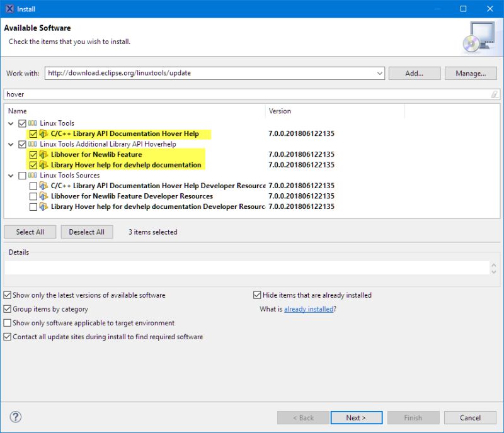Click the category folder icon of Linux Tools
This screenshot has width=504, height=433.
(x=31, y=123)
